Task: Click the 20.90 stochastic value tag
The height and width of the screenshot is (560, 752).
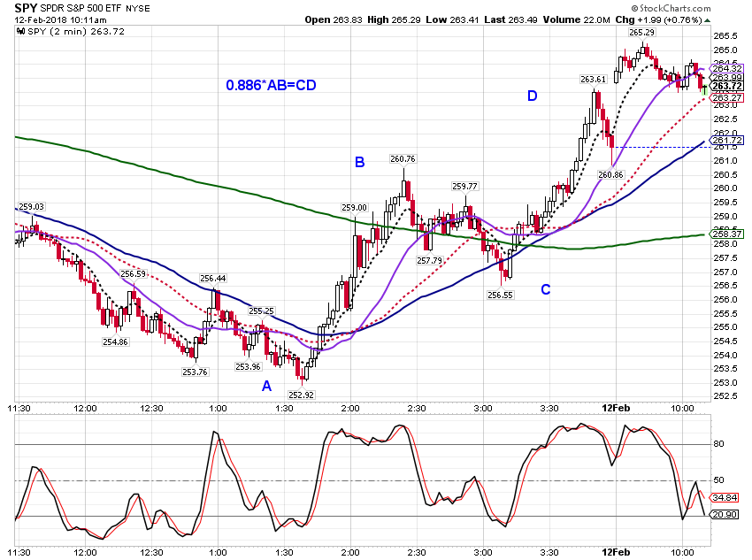Action: point(725,515)
